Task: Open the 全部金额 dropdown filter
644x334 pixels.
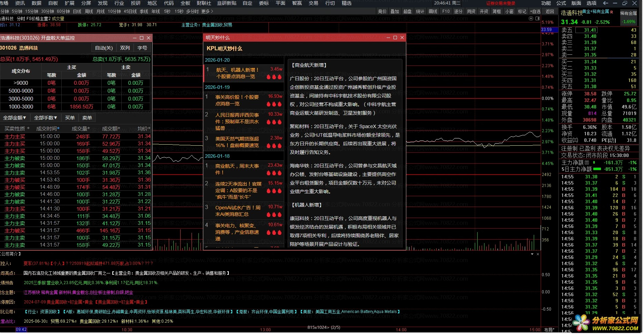Action: [14, 118]
